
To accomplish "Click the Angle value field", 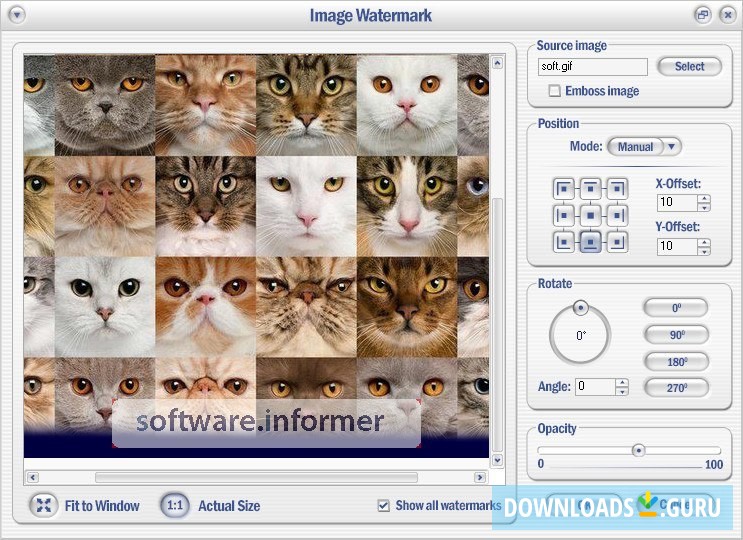I will coord(595,387).
